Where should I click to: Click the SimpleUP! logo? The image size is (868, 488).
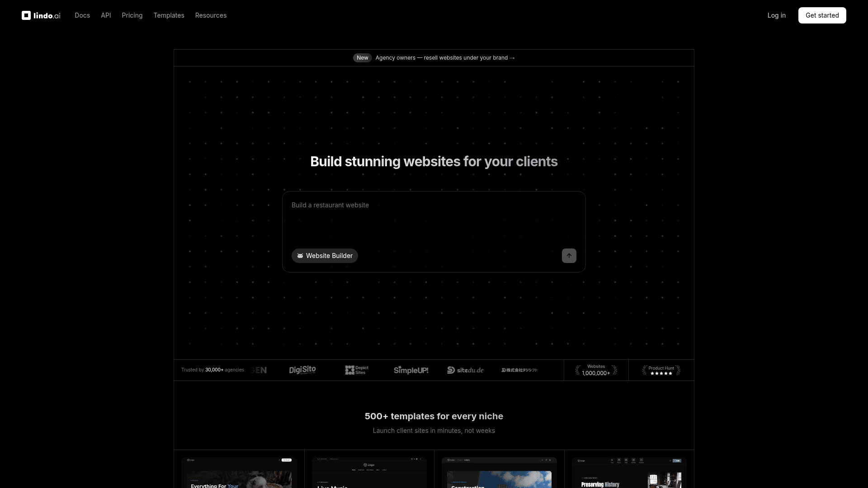410,370
